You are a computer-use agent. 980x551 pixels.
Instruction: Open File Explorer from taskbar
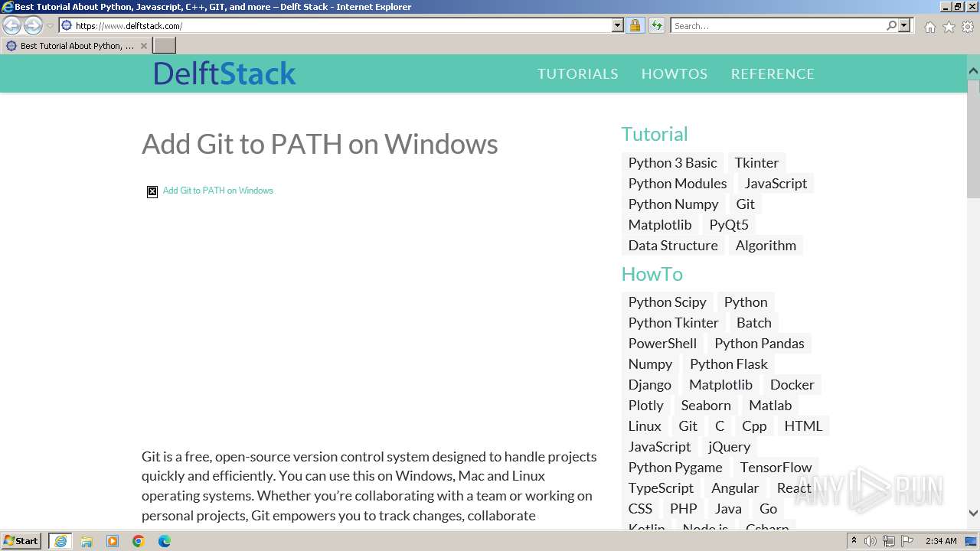click(87, 541)
